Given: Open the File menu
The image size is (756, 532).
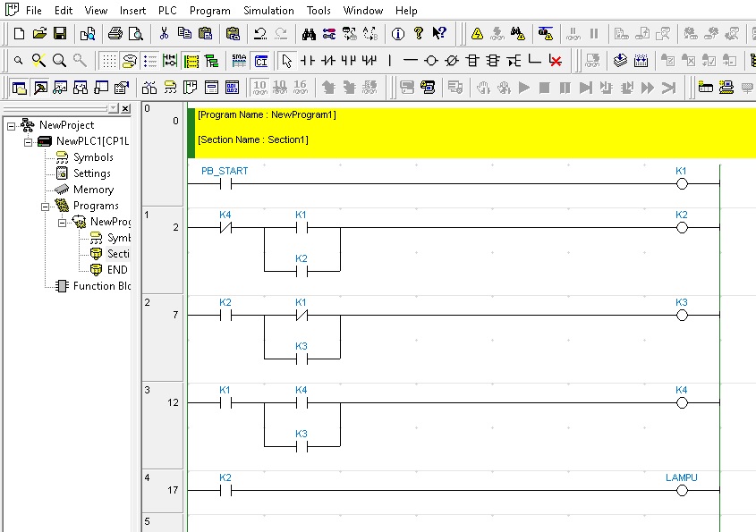Looking at the screenshot, I should coord(33,10).
